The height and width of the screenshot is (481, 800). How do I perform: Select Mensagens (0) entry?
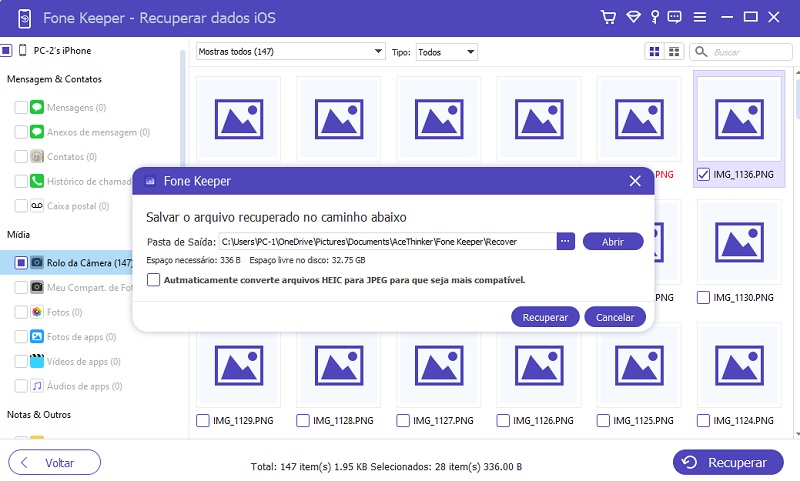(x=77, y=107)
